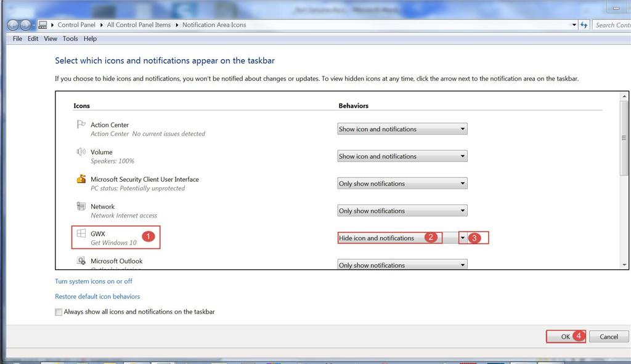Open the View menu
Image resolution: width=631 pixels, height=364 pixels.
pos(51,39)
